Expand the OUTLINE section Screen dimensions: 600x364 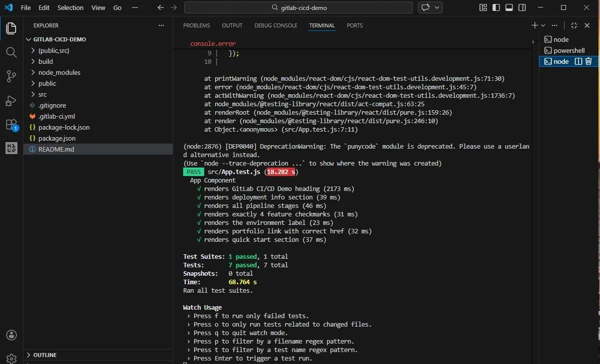(x=44, y=355)
